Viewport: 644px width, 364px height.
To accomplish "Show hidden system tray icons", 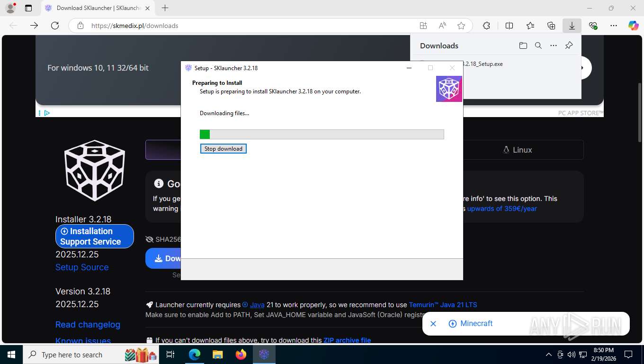I will pyautogui.click(x=549, y=355).
